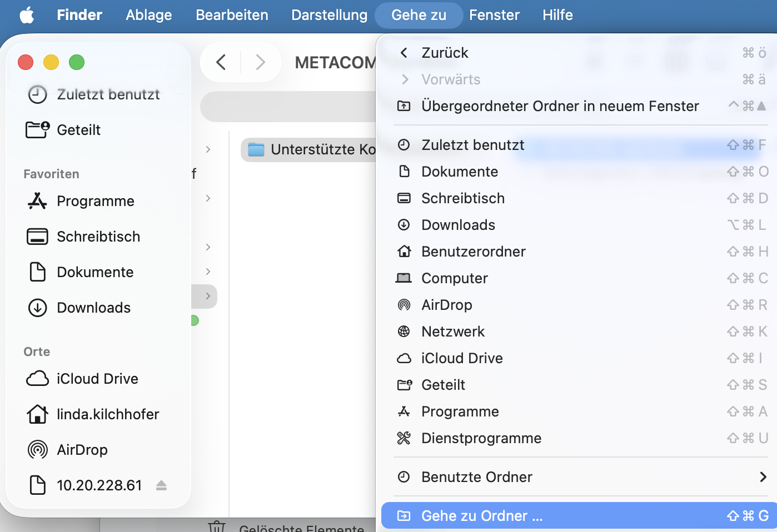The width and height of the screenshot is (777, 532).
Task: Click the Apple menu logo
Action: pos(27,15)
